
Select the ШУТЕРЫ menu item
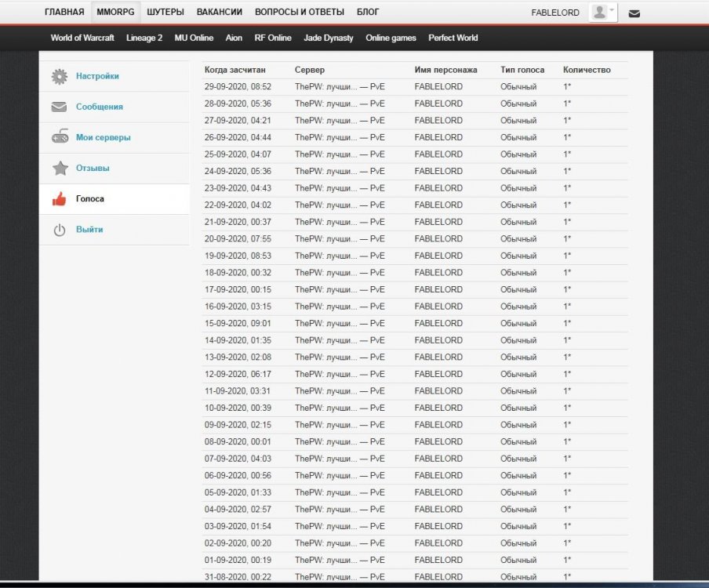165,13
